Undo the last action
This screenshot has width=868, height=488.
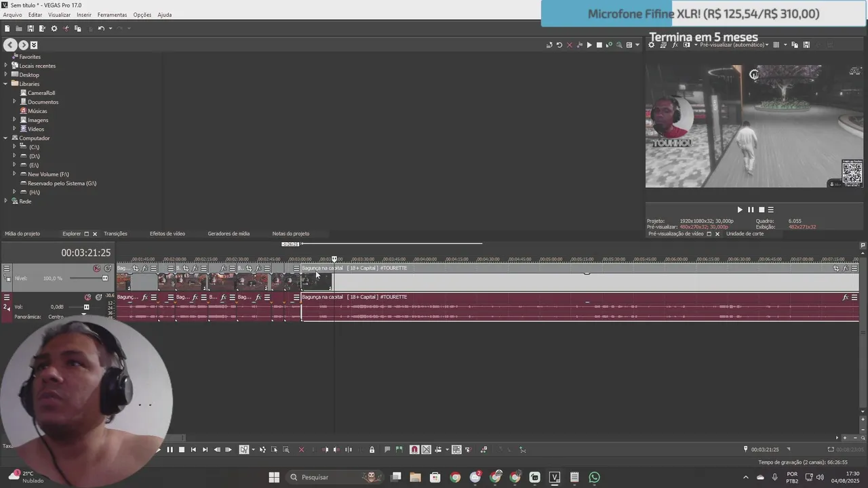click(x=101, y=28)
